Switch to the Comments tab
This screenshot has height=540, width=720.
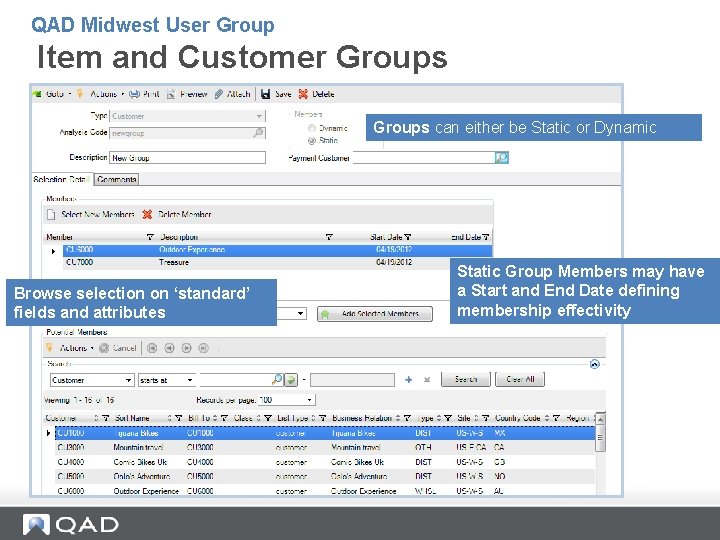click(117, 180)
